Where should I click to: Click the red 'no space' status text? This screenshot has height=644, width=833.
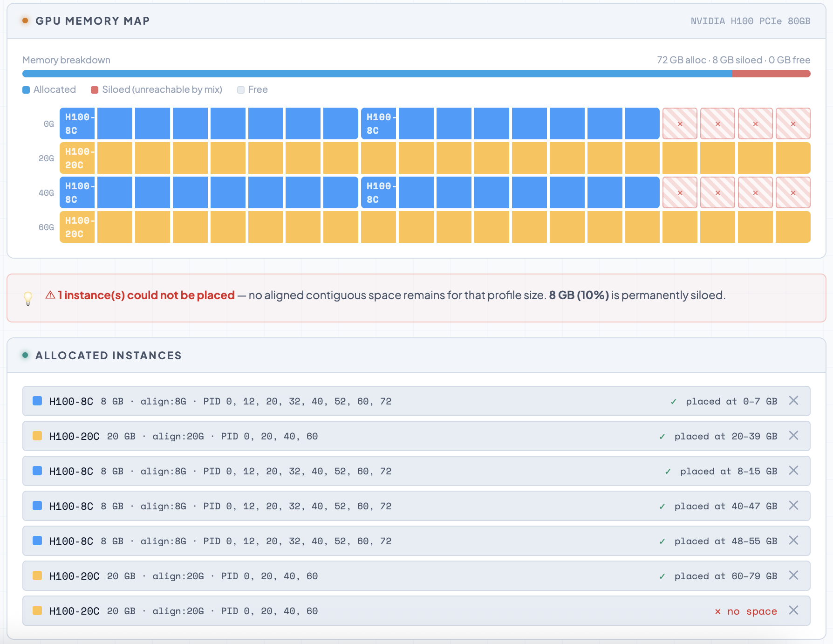tap(751, 611)
